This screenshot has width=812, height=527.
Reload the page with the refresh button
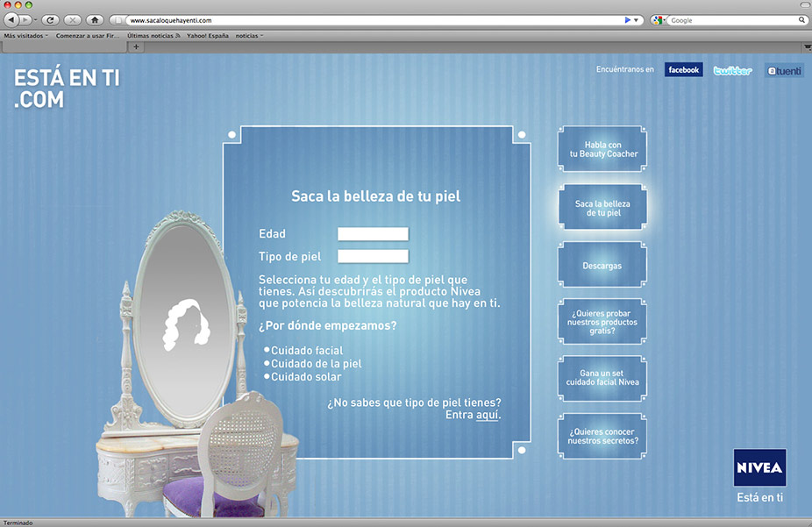tap(49, 19)
